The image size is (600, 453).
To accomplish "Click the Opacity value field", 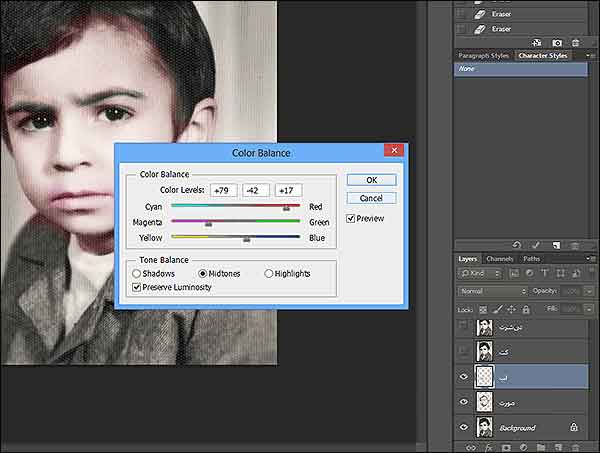I will (572, 292).
